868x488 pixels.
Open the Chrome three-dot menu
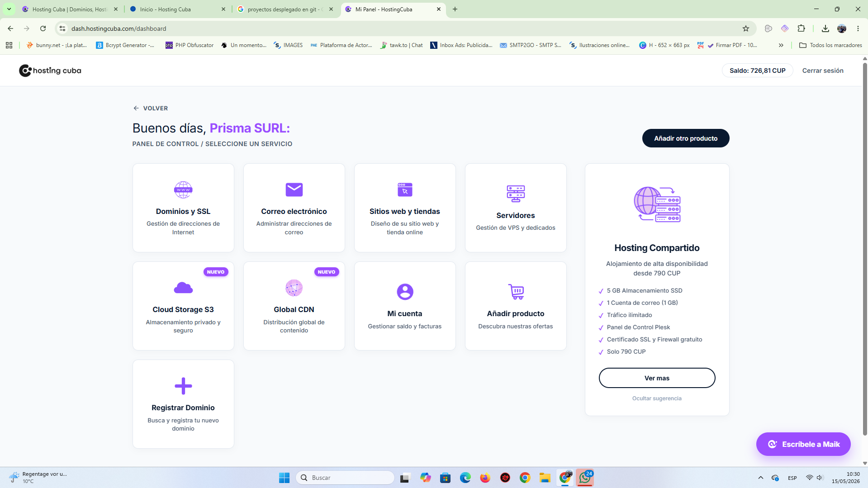[x=858, y=28]
